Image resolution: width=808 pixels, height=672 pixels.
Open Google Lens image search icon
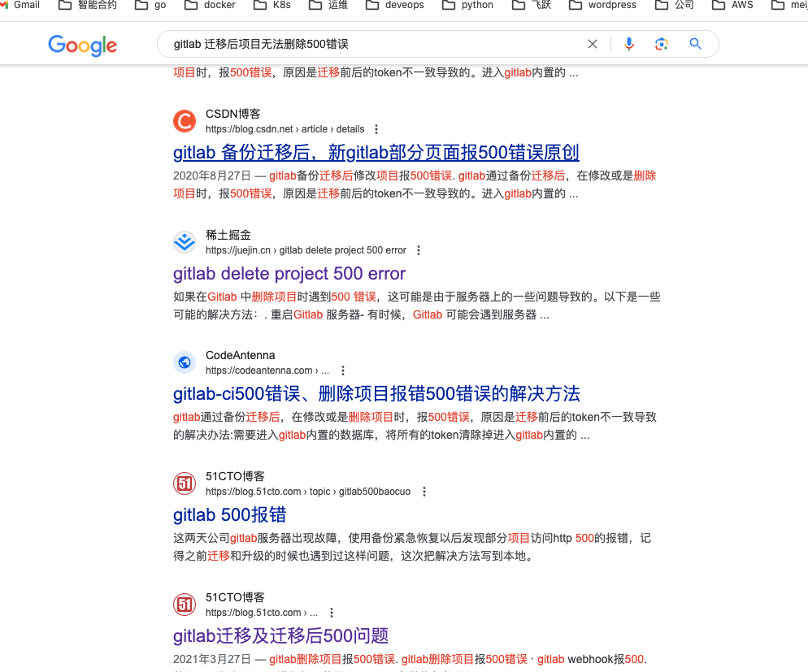(662, 44)
